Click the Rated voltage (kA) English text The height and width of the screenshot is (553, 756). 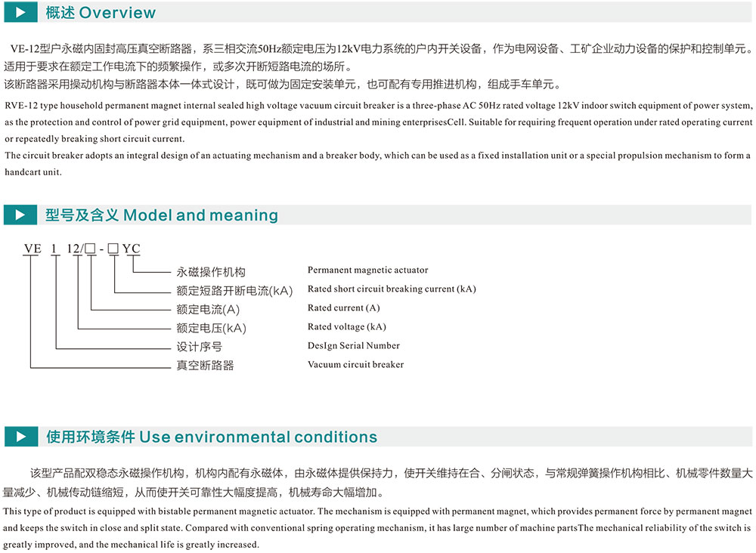pyautogui.click(x=346, y=326)
